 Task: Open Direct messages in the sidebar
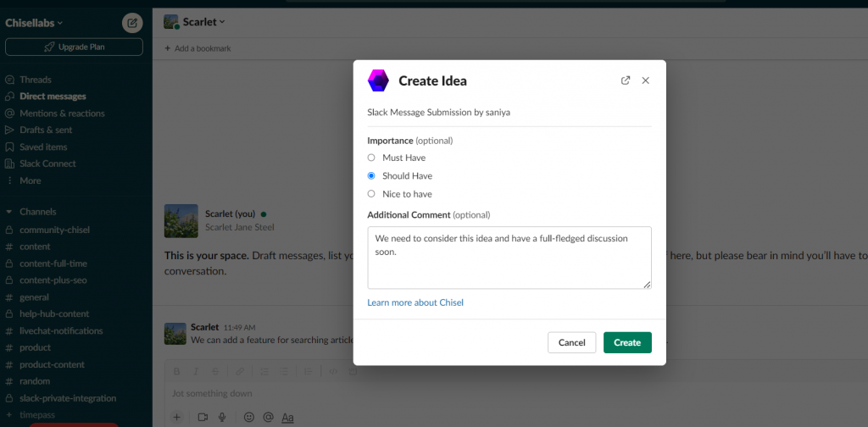[x=53, y=97]
